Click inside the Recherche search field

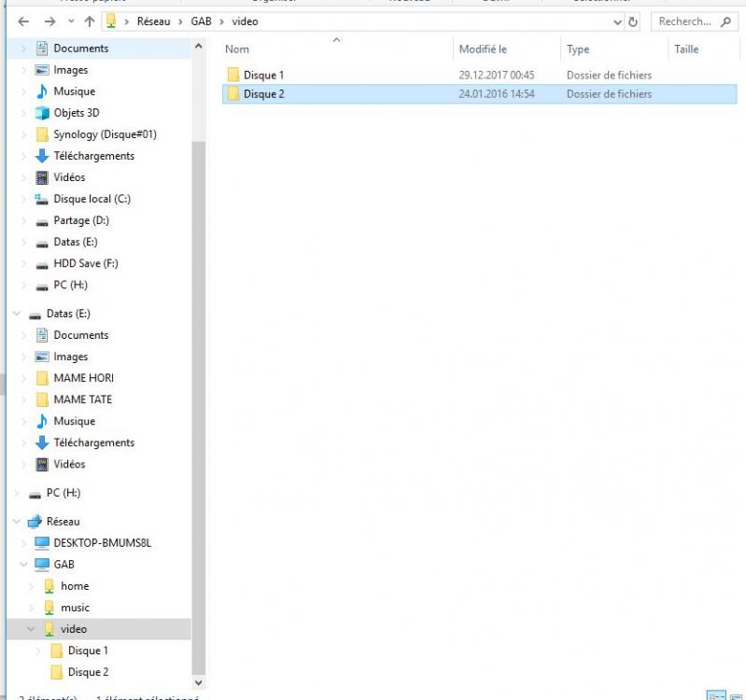click(x=684, y=21)
